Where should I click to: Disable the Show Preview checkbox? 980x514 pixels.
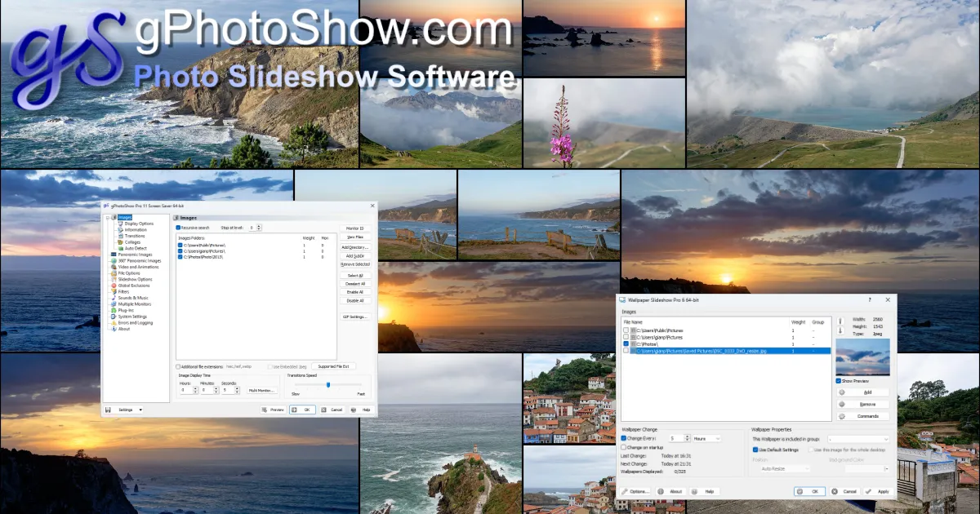(x=839, y=381)
